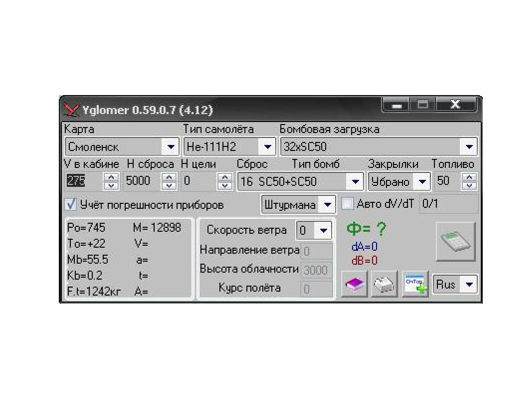The width and height of the screenshot is (532, 399).
Task: Toggle the OnTop window pin icon
Action: [x=415, y=284]
